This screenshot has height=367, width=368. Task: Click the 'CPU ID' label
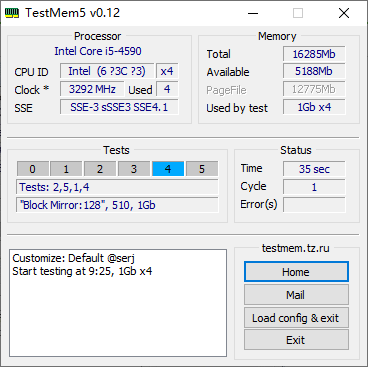pos(31,72)
